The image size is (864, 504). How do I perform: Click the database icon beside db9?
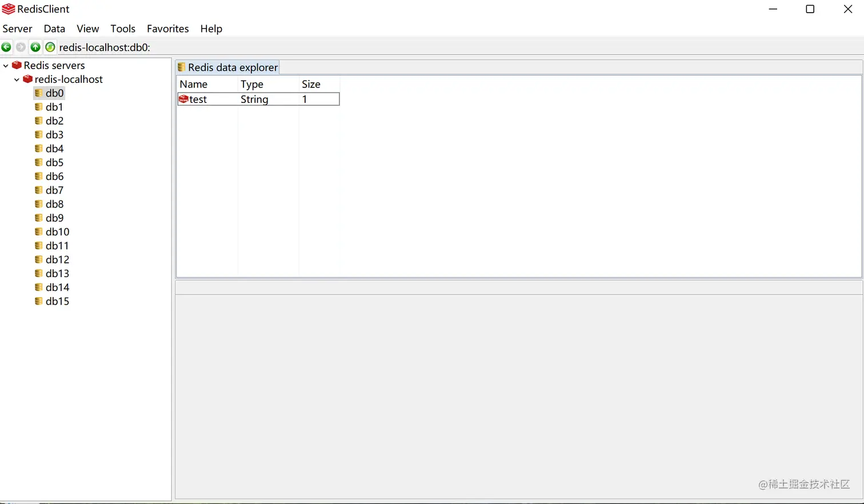point(39,218)
